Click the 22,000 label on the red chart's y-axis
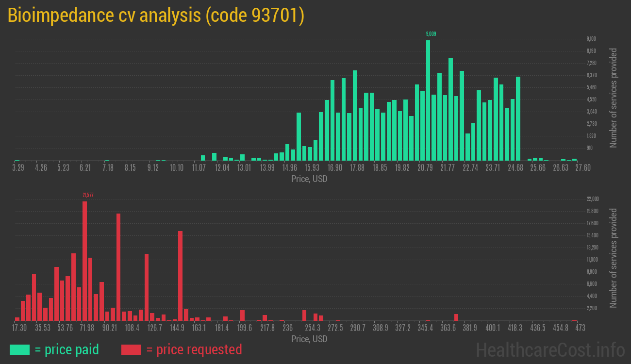Viewport: 631px width, 364px height. (x=593, y=199)
